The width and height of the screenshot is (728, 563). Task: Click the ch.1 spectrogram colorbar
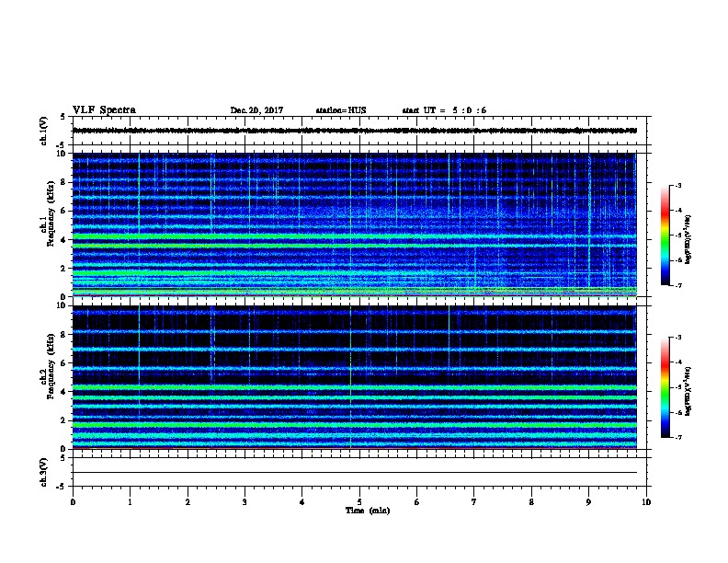pyautogui.click(x=665, y=236)
